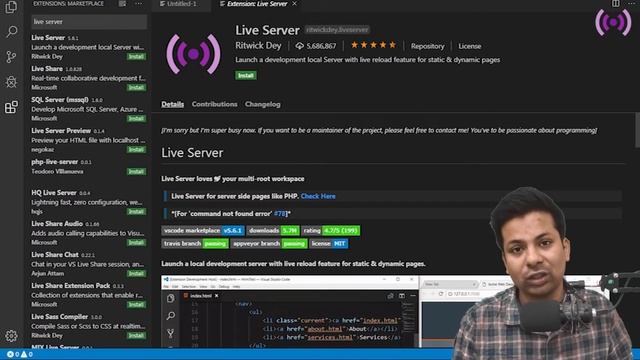Click the star rating of Live Server
This screenshot has width=640, height=360.
point(373,45)
